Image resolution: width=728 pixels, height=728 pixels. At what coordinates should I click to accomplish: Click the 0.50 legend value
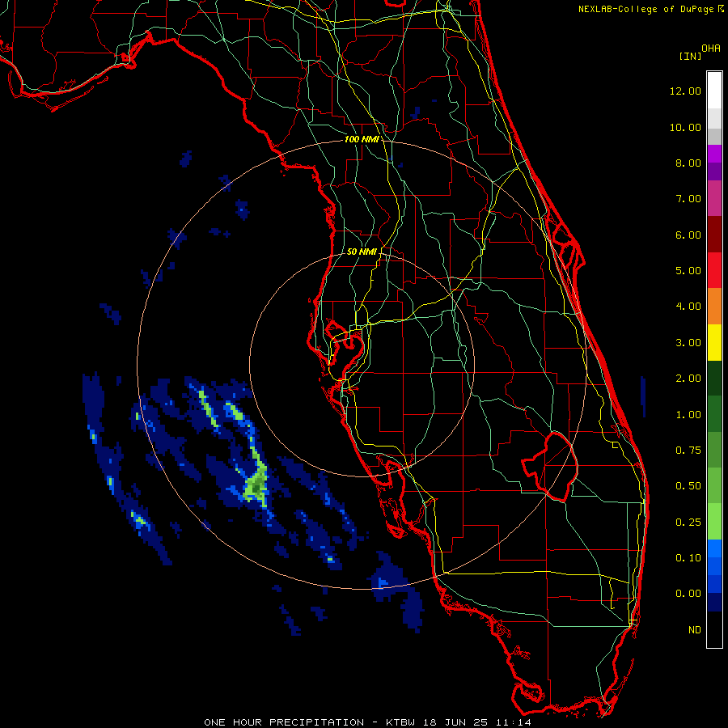click(688, 486)
